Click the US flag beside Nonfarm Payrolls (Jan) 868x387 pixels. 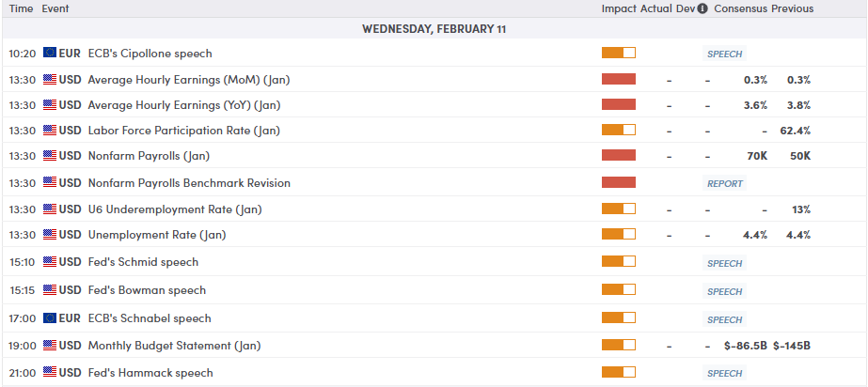pos(50,156)
